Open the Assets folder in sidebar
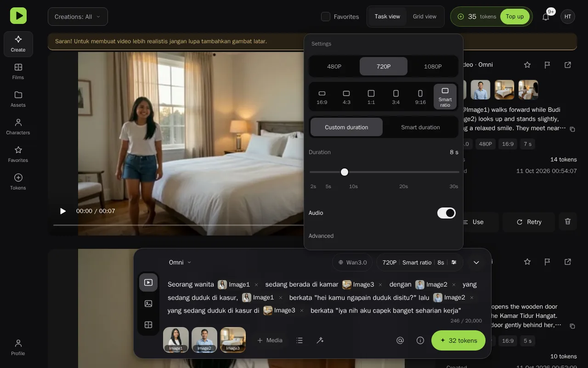 18,99
